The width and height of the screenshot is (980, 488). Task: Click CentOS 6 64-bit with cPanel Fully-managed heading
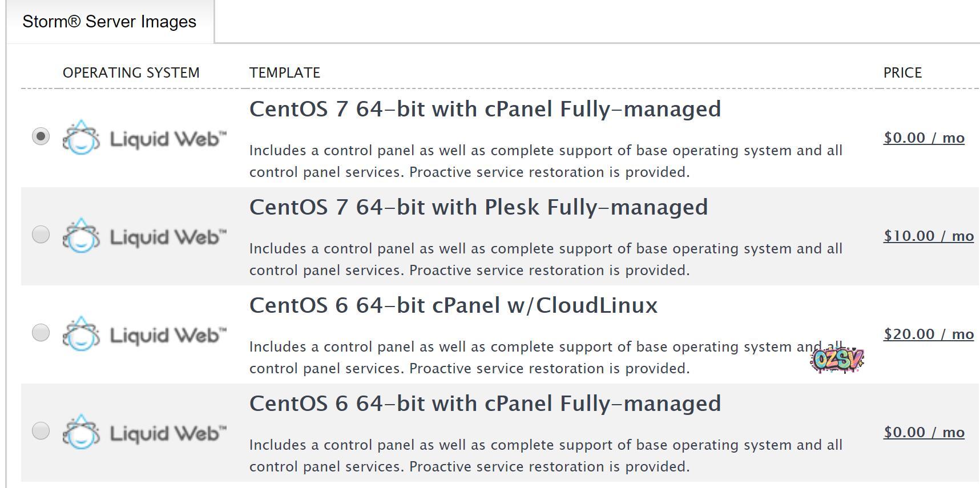(x=485, y=404)
